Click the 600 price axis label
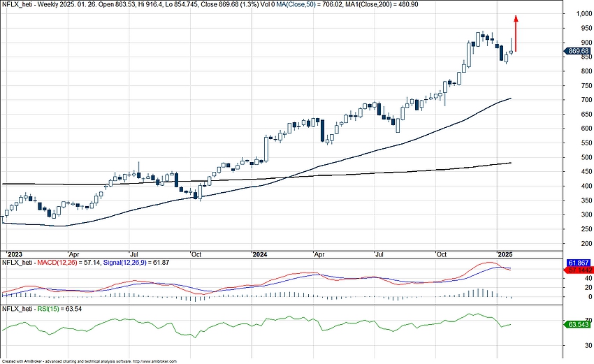 (x=587, y=129)
